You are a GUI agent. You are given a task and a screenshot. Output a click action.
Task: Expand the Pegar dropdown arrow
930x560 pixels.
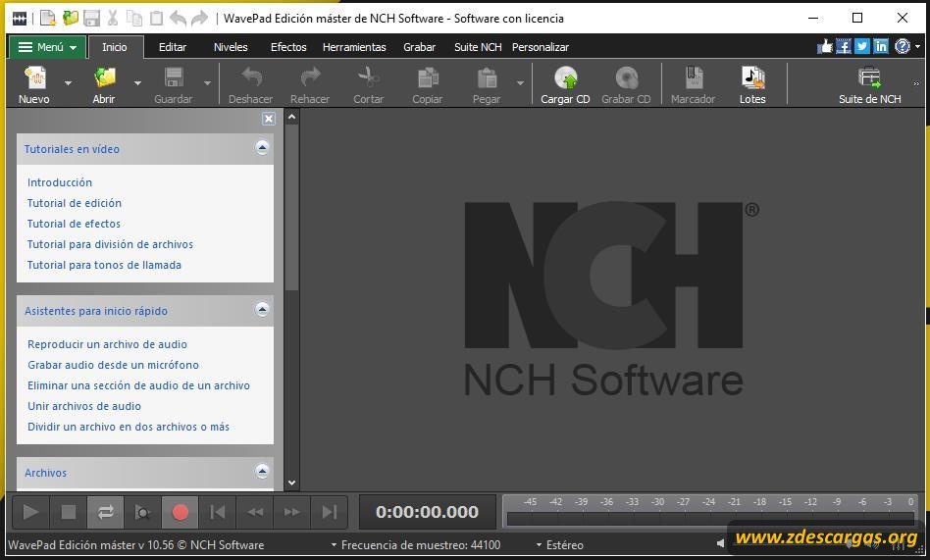click(520, 83)
